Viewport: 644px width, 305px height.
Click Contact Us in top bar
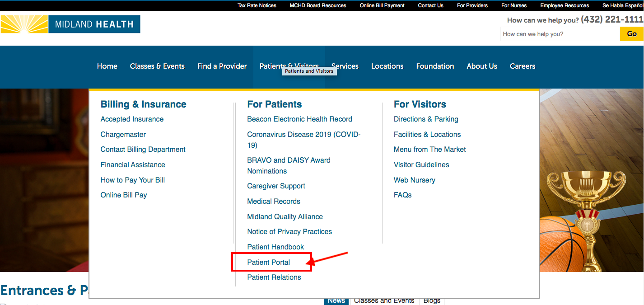coord(431,5)
